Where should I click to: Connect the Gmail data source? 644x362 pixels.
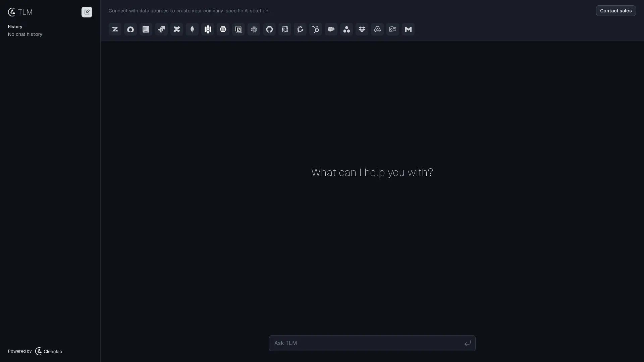tap(408, 29)
